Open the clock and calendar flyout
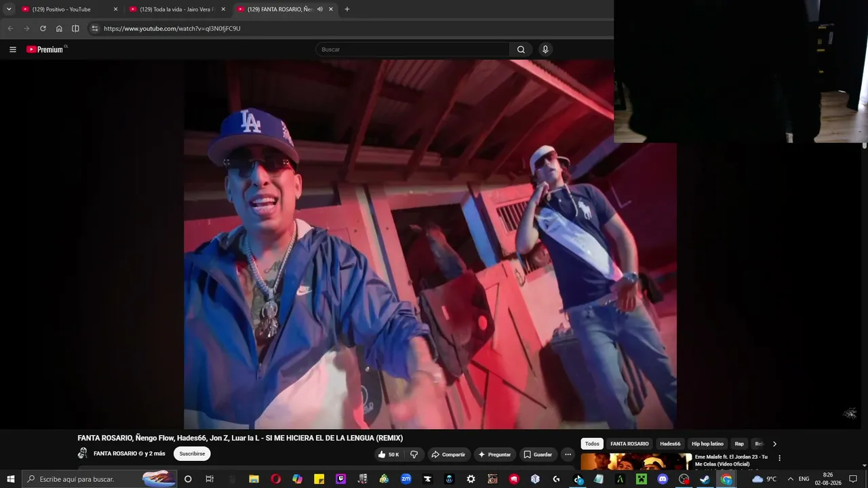The width and height of the screenshot is (868, 488). click(828, 479)
